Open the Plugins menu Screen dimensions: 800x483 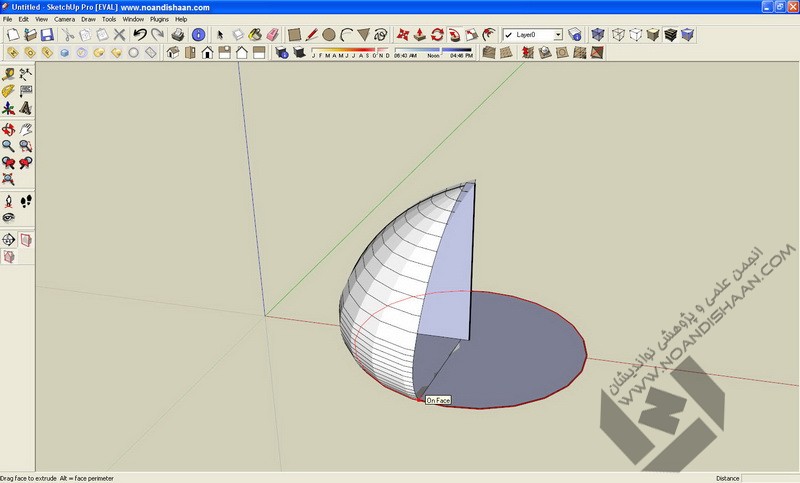(x=159, y=19)
